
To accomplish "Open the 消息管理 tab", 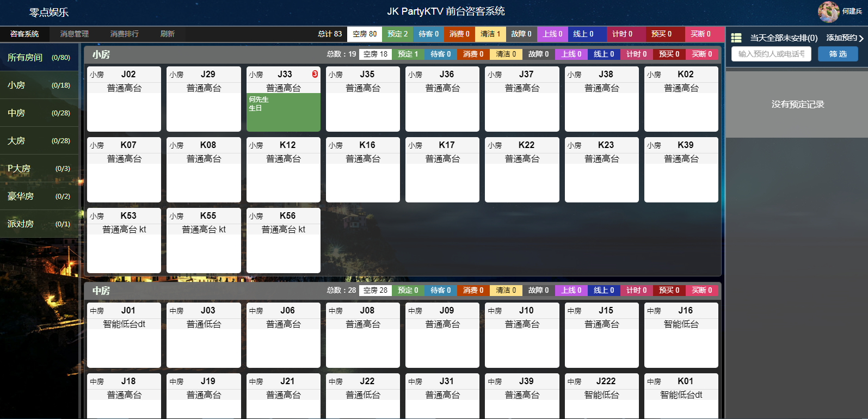I will coord(74,34).
